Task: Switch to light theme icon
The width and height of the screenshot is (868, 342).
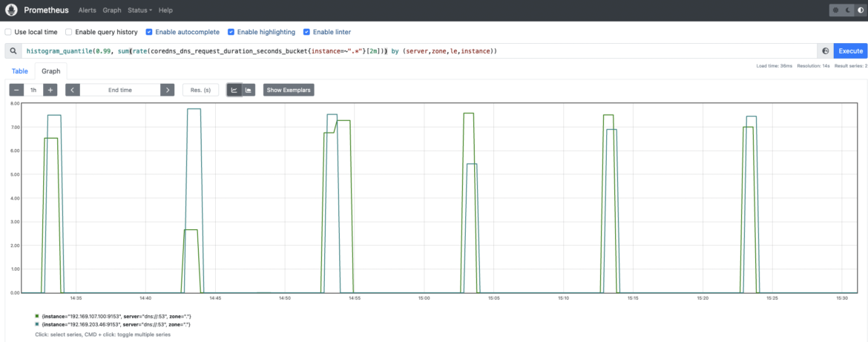Action: pos(836,10)
